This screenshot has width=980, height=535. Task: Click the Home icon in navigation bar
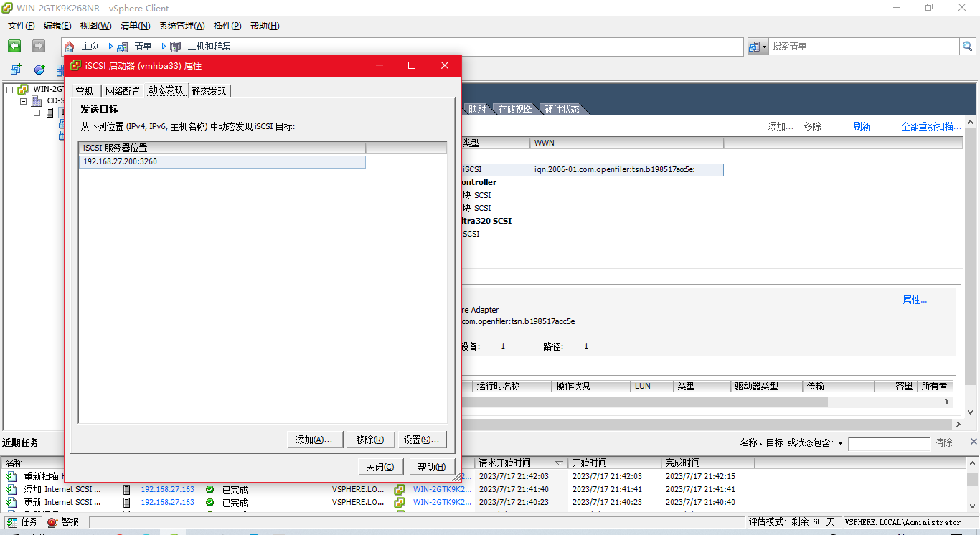click(x=70, y=46)
